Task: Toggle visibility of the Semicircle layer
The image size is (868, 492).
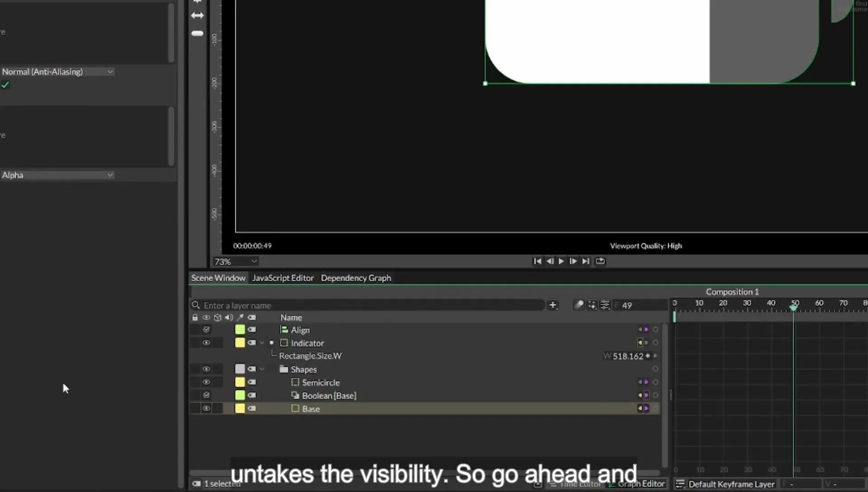Action: (x=206, y=382)
